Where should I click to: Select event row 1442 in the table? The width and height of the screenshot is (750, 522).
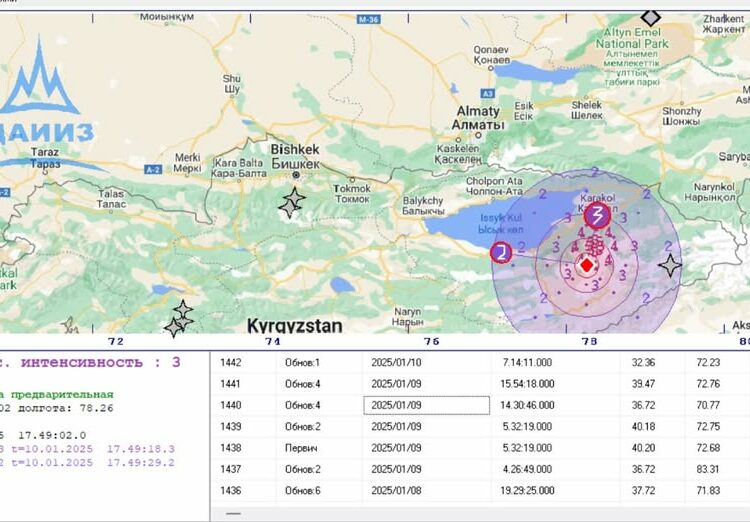[232, 362]
